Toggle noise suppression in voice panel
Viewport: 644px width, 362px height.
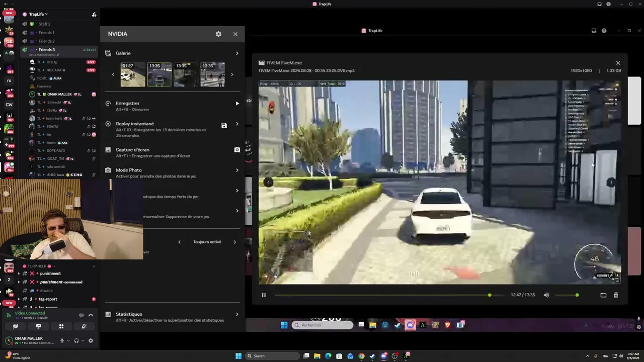[x=82, y=315]
